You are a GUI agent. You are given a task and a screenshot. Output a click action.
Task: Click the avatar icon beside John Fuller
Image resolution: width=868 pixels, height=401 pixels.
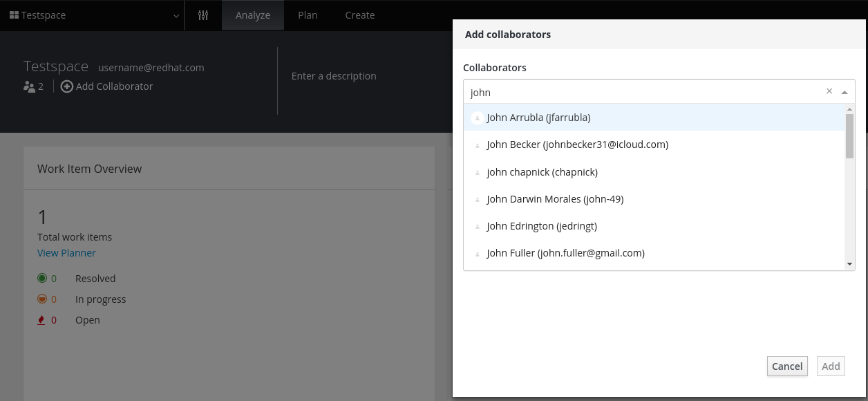tap(477, 253)
